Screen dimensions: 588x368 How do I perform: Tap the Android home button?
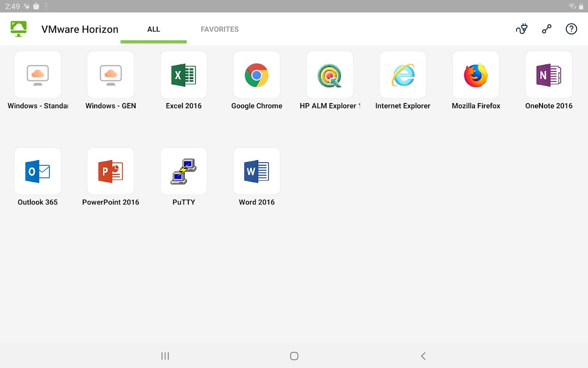294,356
